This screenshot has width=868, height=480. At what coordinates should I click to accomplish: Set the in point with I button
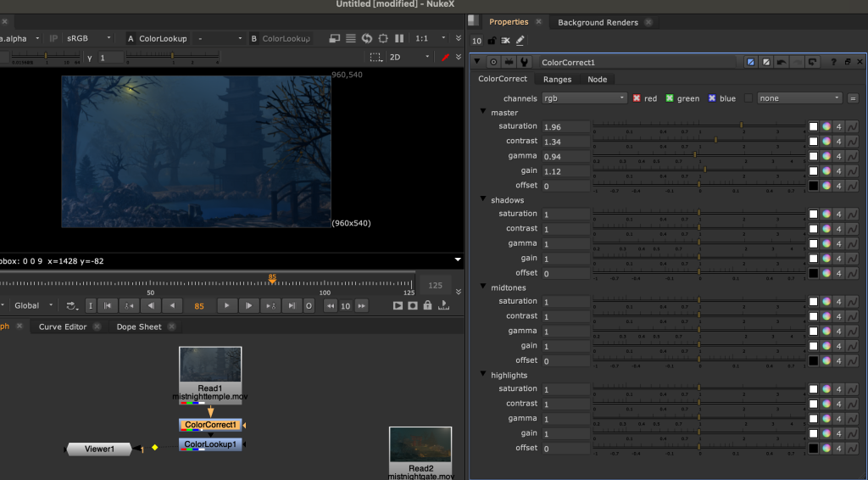pyautogui.click(x=91, y=305)
